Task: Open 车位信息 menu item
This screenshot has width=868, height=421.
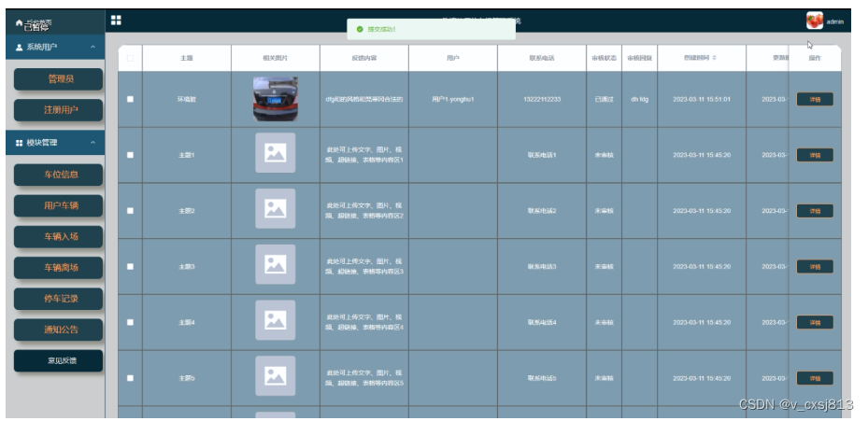Action: [58, 175]
